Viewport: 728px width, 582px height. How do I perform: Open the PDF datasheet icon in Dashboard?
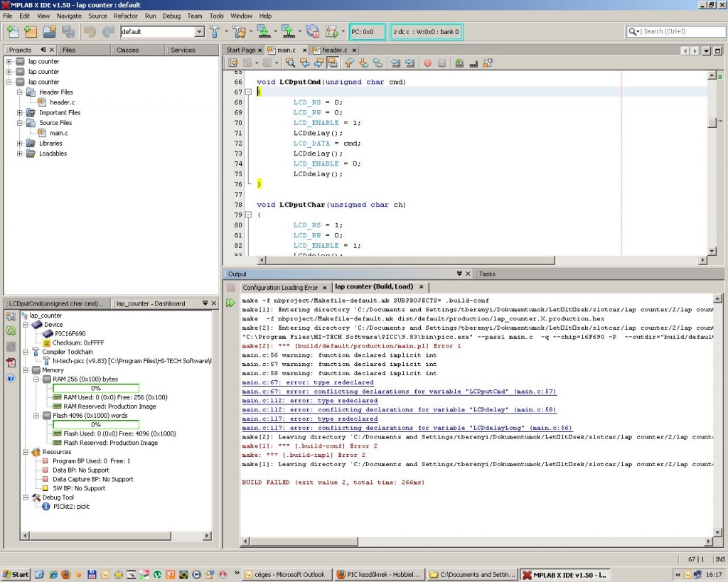click(x=11, y=362)
